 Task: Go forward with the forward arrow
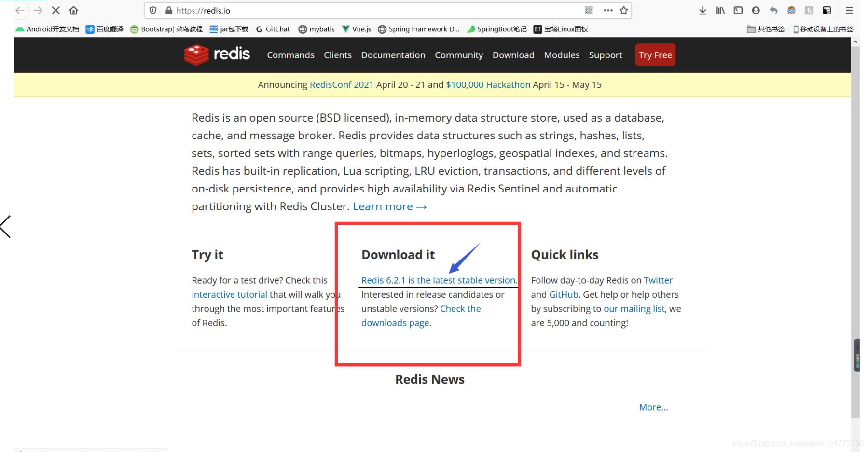(x=38, y=10)
